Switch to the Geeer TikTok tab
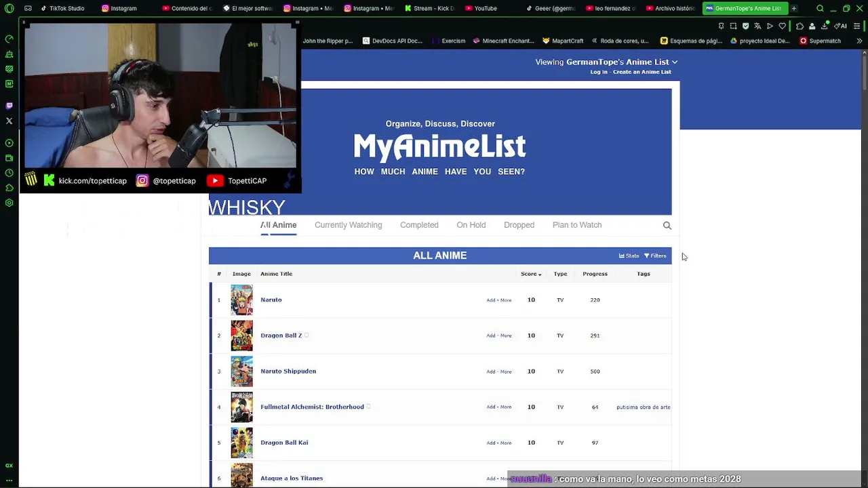The width and height of the screenshot is (868, 488). [x=549, y=8]
